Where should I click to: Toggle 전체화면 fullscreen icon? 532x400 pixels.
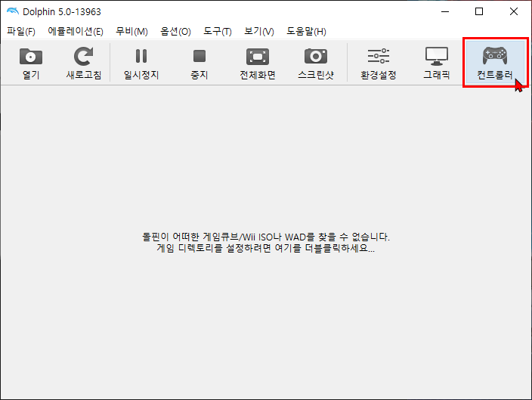[x=258, y=57]
